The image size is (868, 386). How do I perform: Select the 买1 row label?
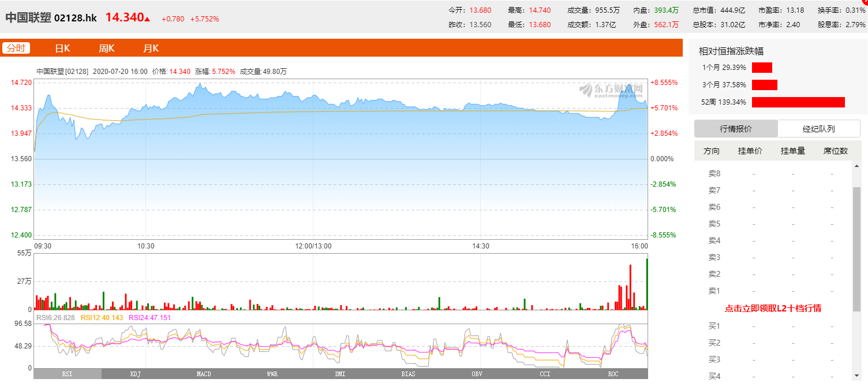(714, 326)
